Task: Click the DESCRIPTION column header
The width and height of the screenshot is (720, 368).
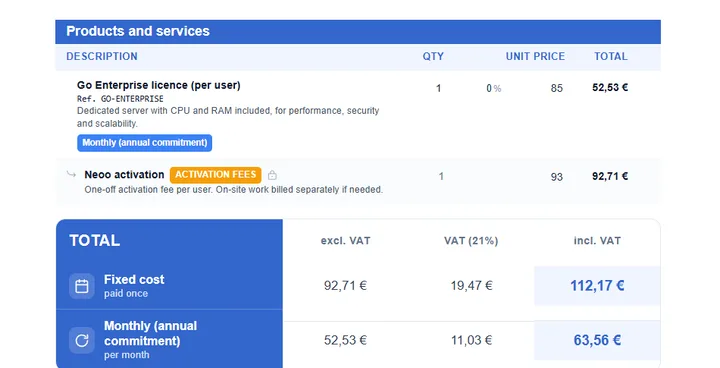Action: tap(101, 57)
